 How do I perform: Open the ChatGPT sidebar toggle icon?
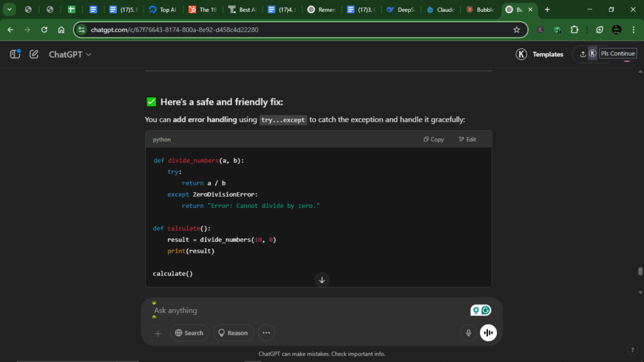coord(14,54)
